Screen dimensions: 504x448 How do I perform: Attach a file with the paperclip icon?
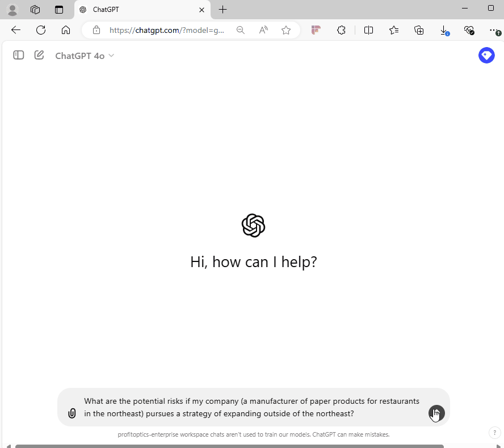point(72,413)
